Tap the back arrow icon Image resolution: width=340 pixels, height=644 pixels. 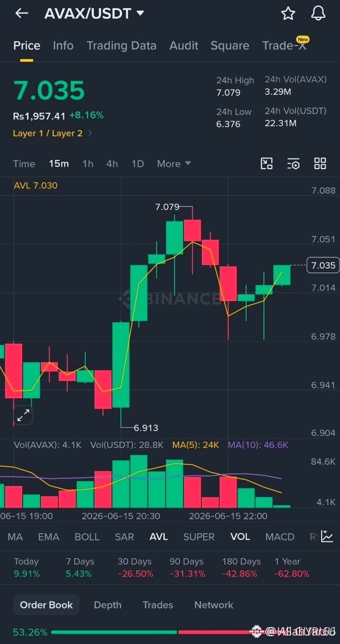[x=22, y=13]
